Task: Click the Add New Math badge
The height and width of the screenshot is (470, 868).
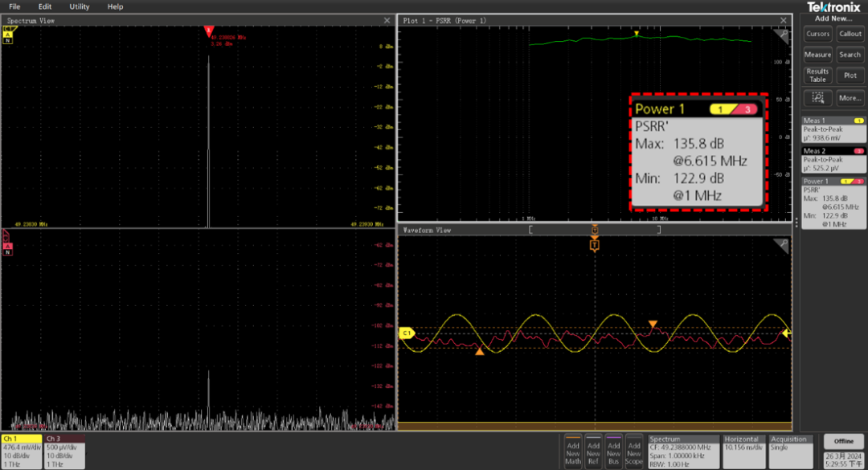Action: 573,451
